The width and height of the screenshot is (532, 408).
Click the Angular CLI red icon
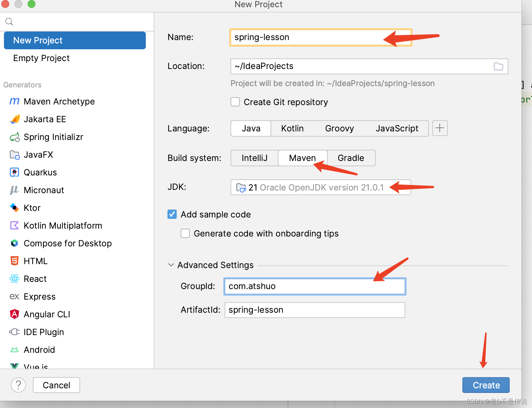pos(14,314)
